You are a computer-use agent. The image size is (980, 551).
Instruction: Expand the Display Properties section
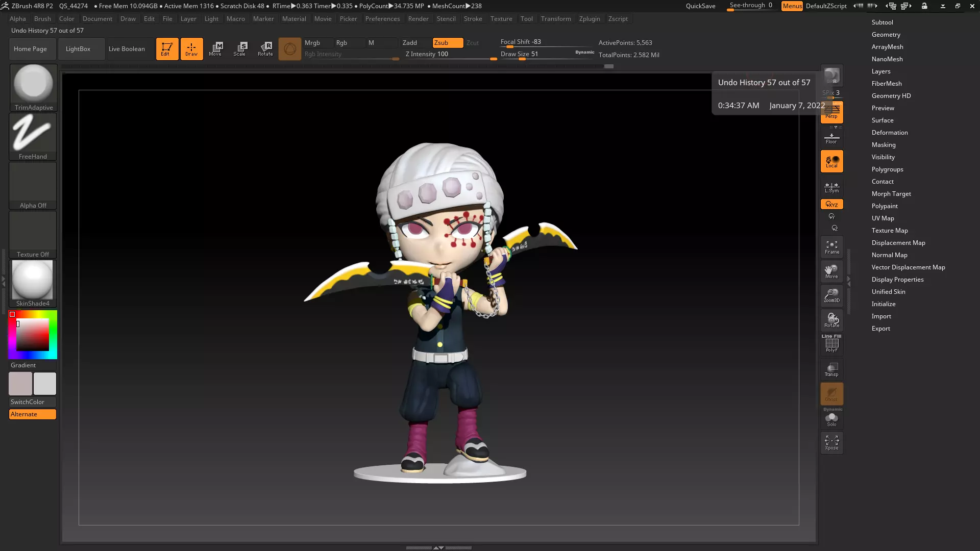tap(897, 280)
